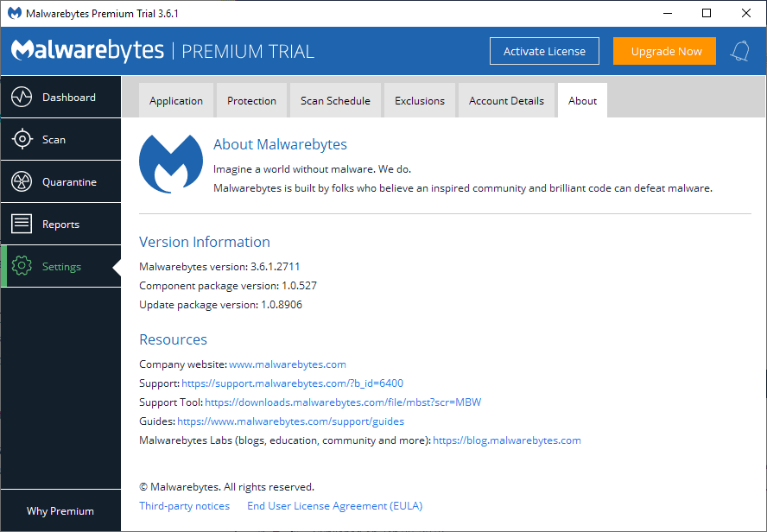Follow the Support Tool download link

pyautogui.click(x=343, y=402)
